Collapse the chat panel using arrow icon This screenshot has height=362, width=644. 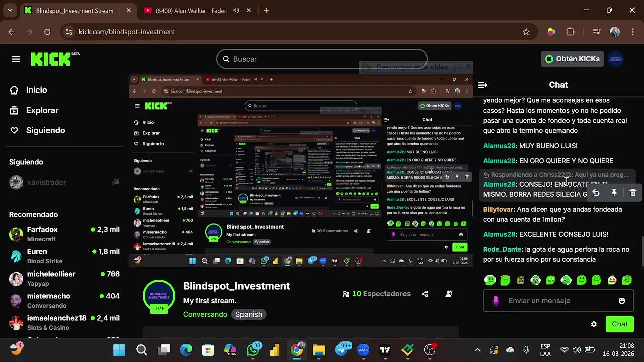point(482,85)
